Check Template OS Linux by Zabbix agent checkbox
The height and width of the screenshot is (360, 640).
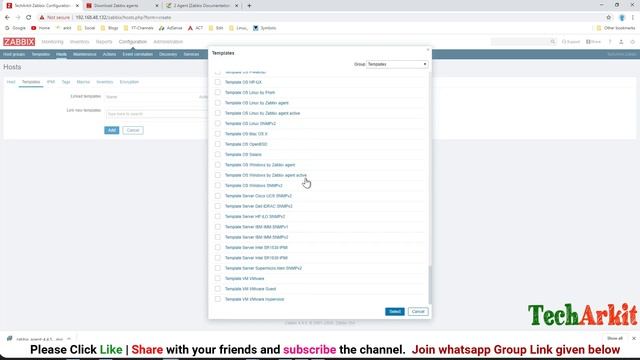pos(218,103)
